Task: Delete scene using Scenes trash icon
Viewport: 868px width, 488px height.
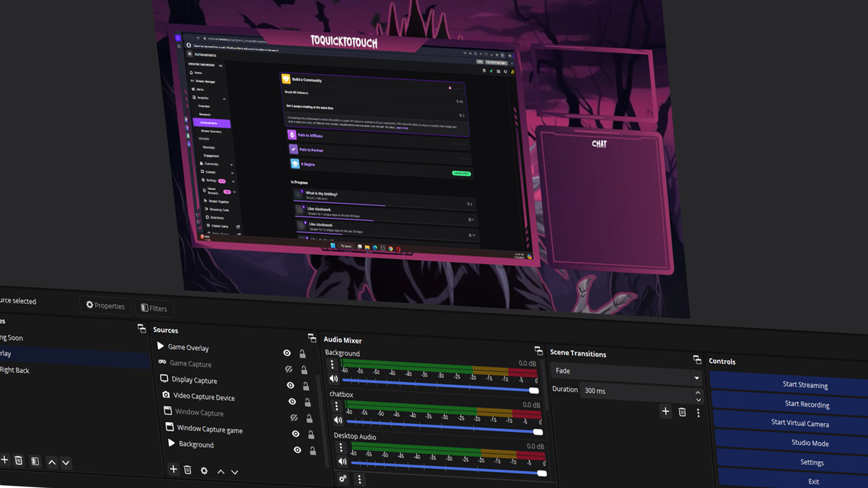Action: [18, 460]
